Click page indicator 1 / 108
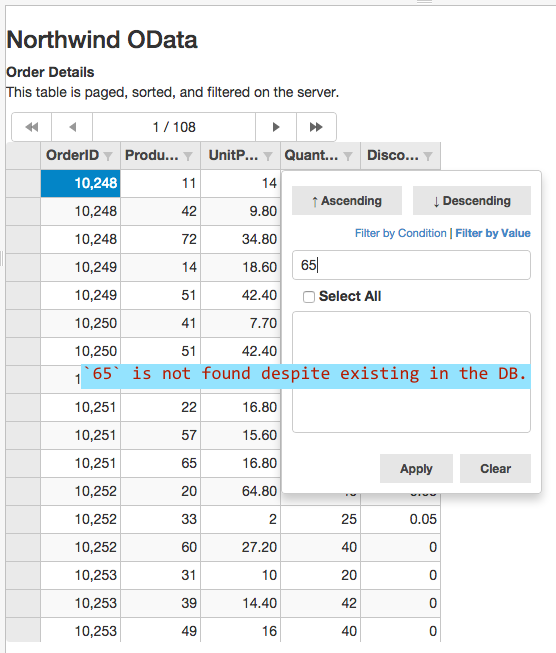556x653 pixels. [x=174, y=127]
